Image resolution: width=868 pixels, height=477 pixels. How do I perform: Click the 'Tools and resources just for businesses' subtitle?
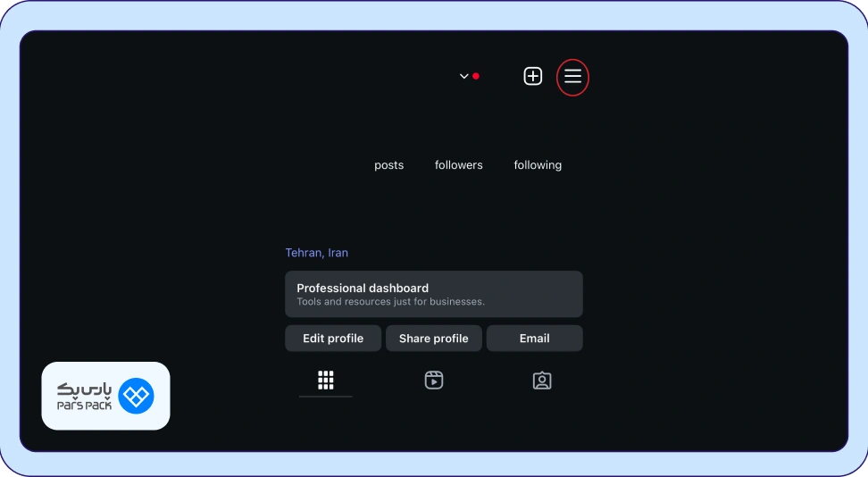pyautogui.click(x=390, y=302)
